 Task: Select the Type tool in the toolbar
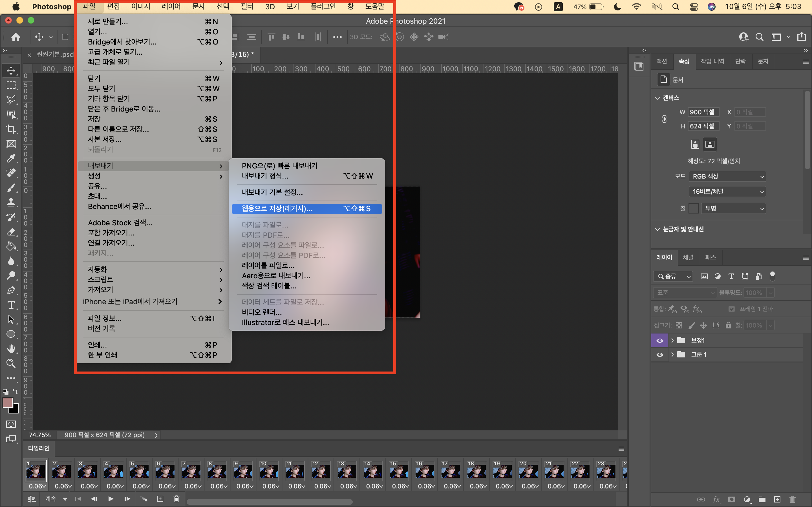click(x=11, y=305)
